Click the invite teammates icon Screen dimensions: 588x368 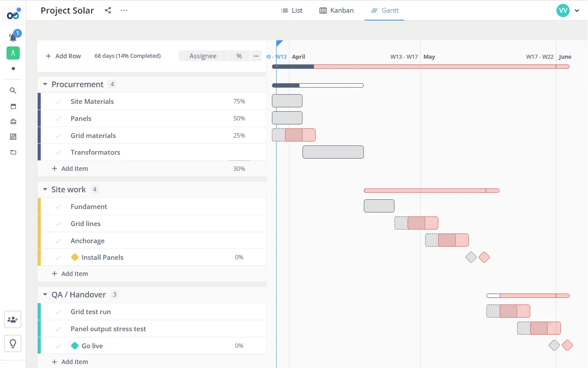[x=13, y=319]
